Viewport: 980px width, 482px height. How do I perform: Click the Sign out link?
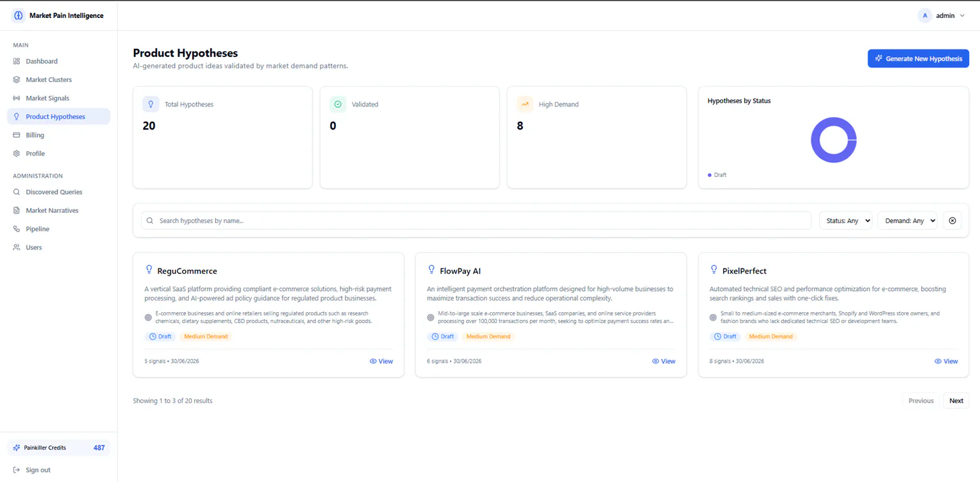(x=38, y=470)
